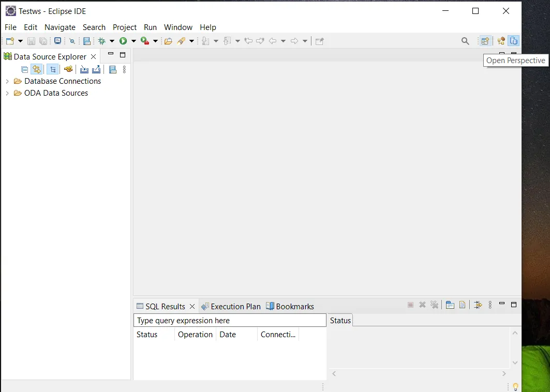Viewport: 550px width, 392px height.
Task: Open the Edit menu
Action: (31, 27)
